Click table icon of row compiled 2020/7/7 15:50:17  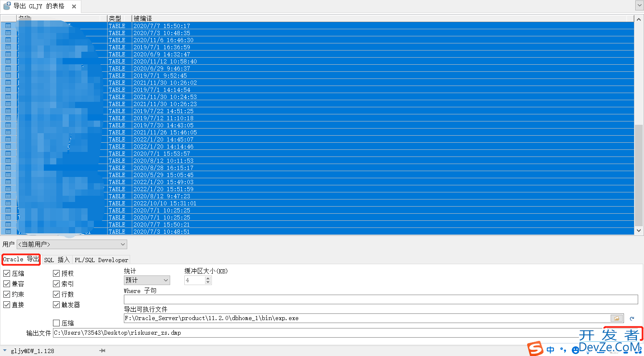tap(8, 26)
